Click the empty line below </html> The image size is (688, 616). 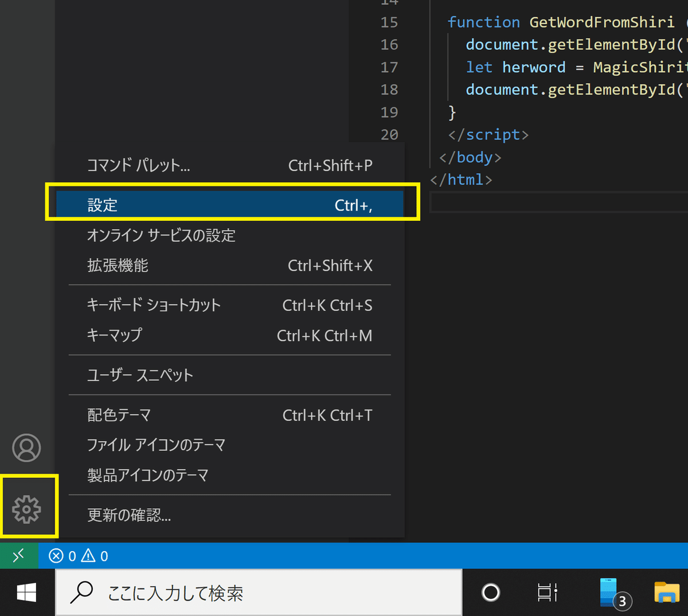559,202
